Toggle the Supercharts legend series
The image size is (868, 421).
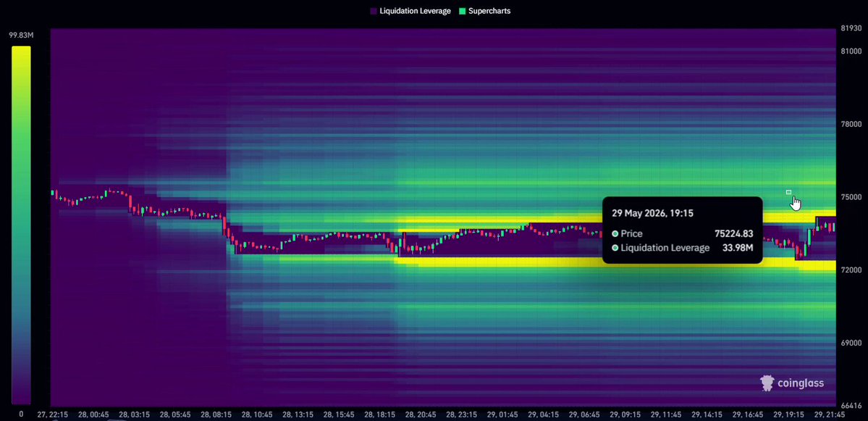click(484, 11)
